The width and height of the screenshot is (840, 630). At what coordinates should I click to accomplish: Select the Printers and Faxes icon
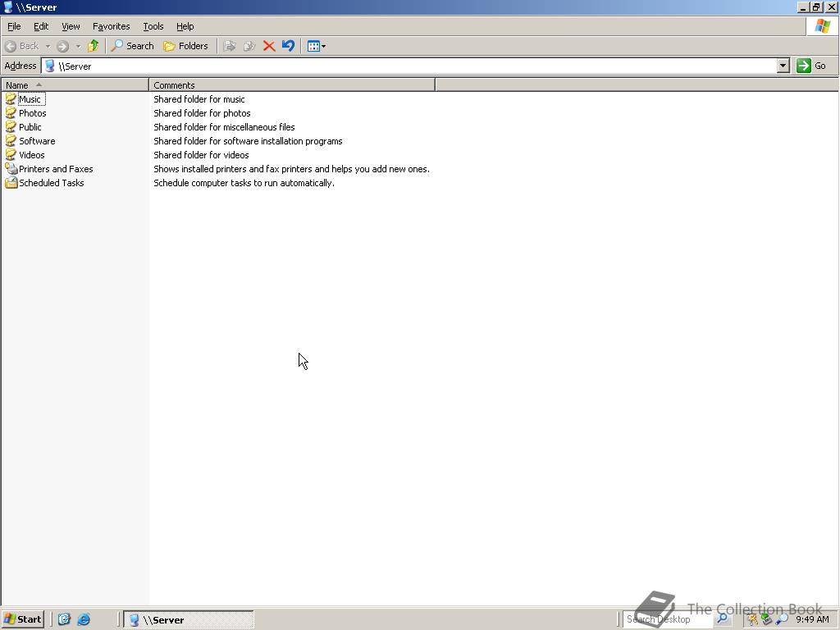point(11,169)
